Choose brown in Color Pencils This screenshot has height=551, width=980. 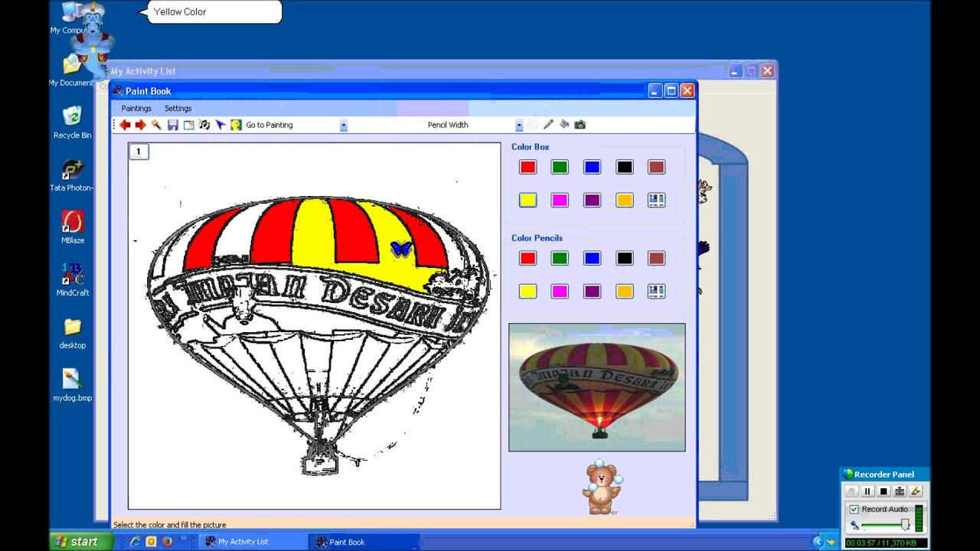click(656, 258)
